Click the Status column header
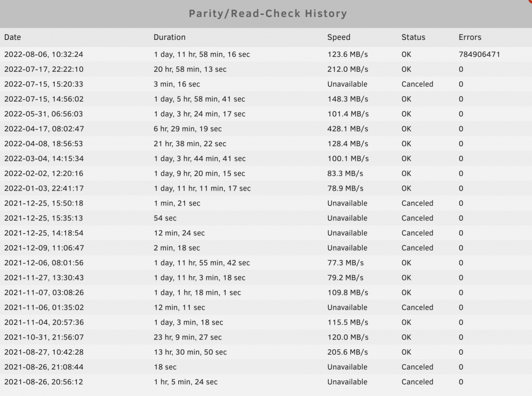This screenshot has width=532, height=396. point(413,37)
